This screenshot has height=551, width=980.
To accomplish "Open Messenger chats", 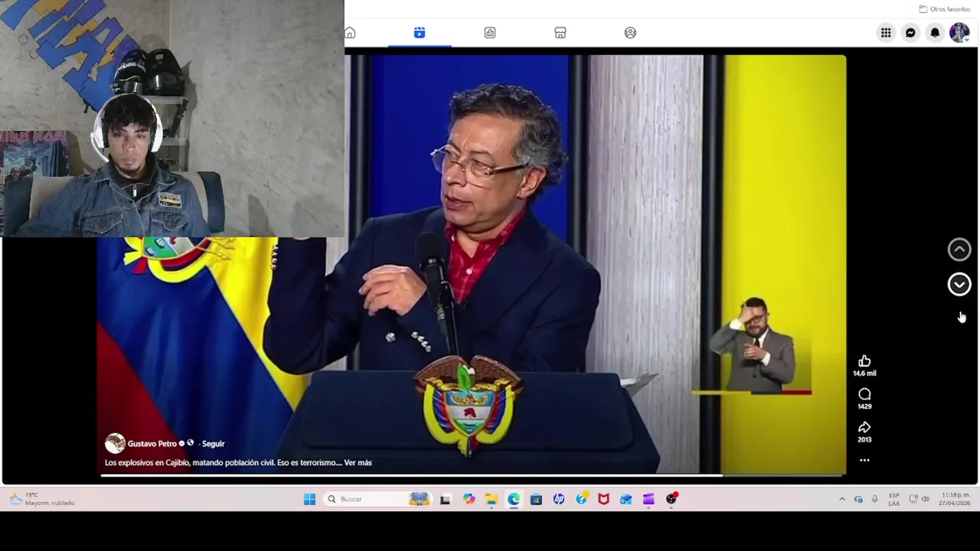I will (x=910, y=33).
